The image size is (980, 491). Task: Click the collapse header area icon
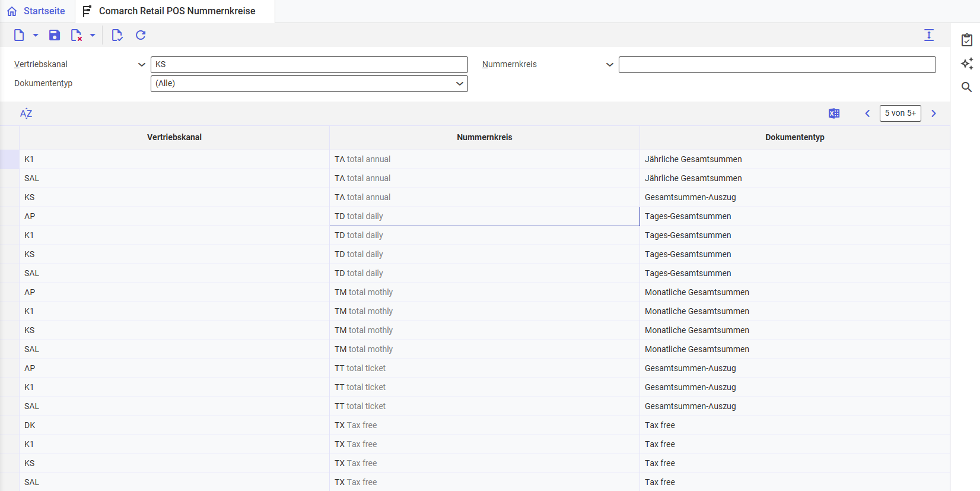tap(929, 36)
